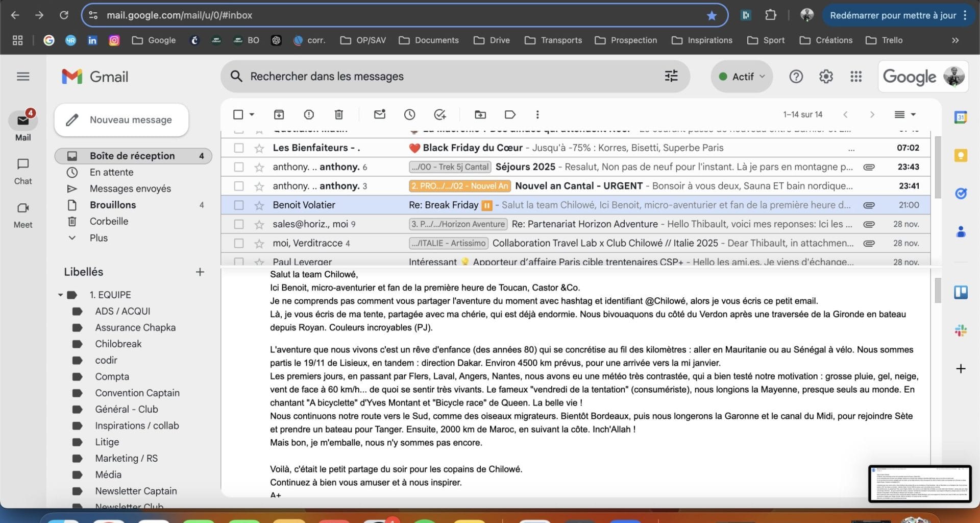Screen dimensions: 980x523
Task: Open the Help question mark icon
Action: [796, 77]
